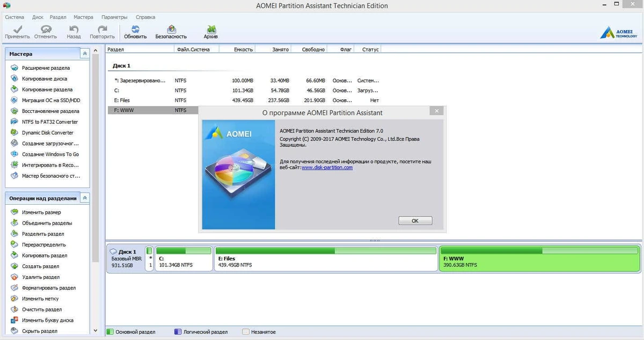Open the Параметры menu
The image size is (644, 340).
click(114, 17)
